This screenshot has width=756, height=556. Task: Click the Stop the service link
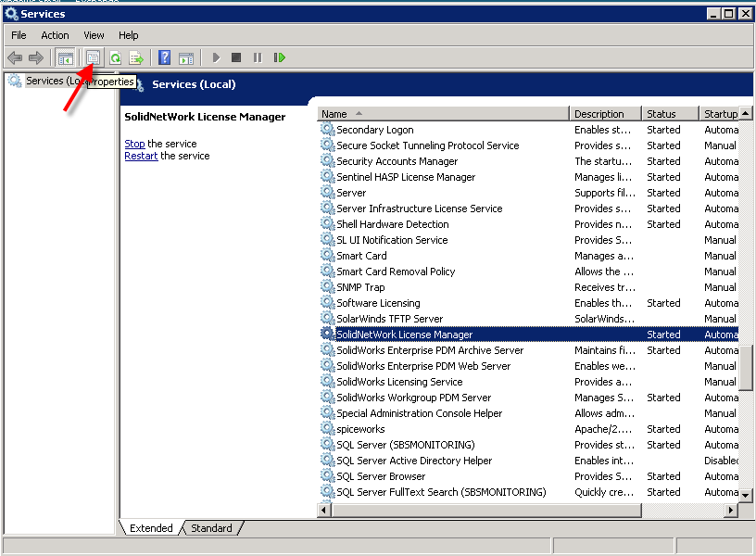(x=134, y=144)
